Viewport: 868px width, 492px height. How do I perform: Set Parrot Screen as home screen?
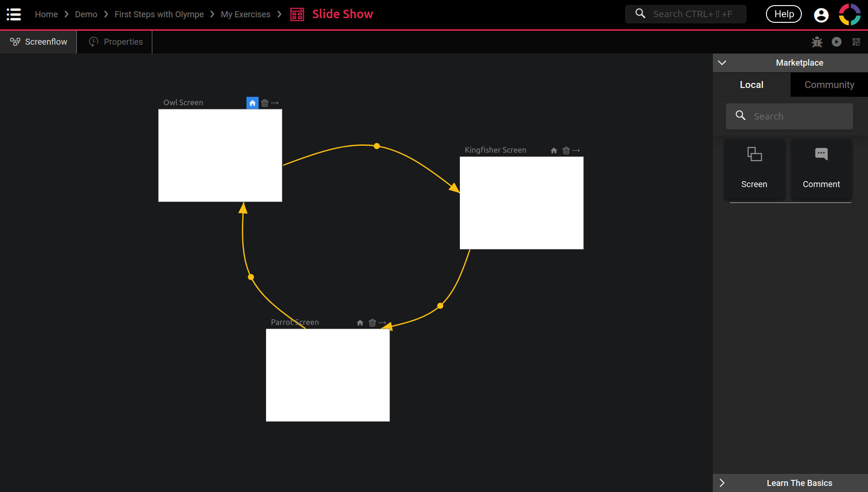point(360,323)
